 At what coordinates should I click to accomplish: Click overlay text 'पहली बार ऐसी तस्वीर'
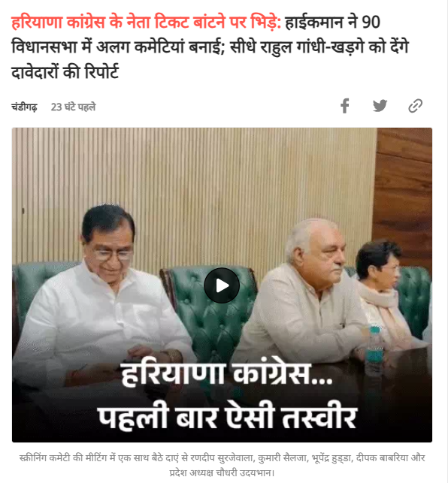pyautogui.click(x=227, y=415)
